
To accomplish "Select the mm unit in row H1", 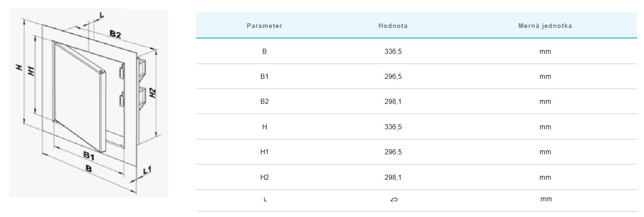I will point(545,152).
